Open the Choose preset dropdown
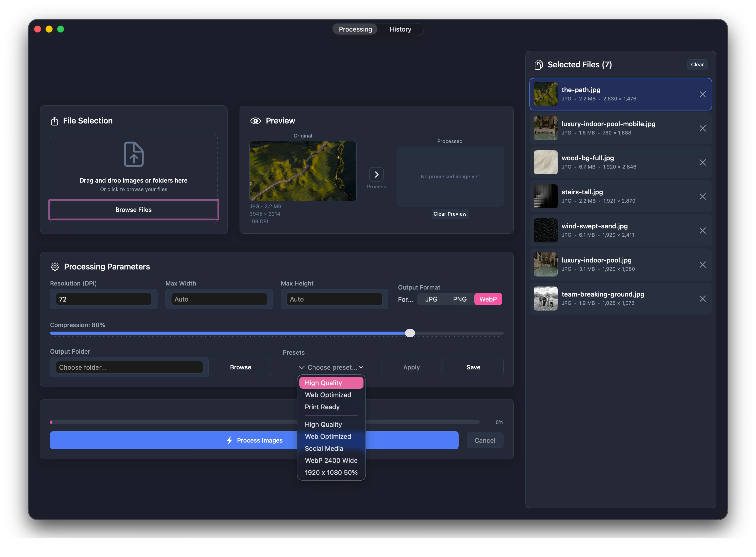The height and width of the screenshot is (557, 756). pyautogui.click(x=331, y=367)
